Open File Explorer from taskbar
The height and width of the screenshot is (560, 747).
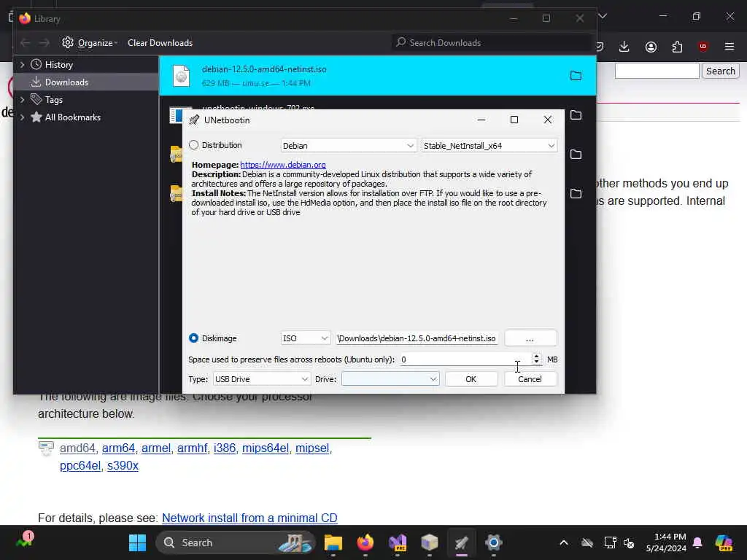333,542
